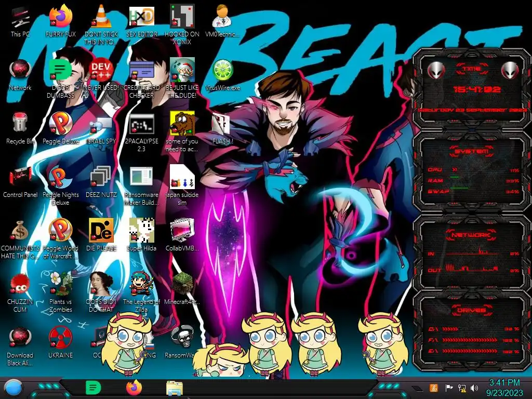Click the network IN traffic graph
The width and height of the screenshot is (532, 399).
[472, 252]
